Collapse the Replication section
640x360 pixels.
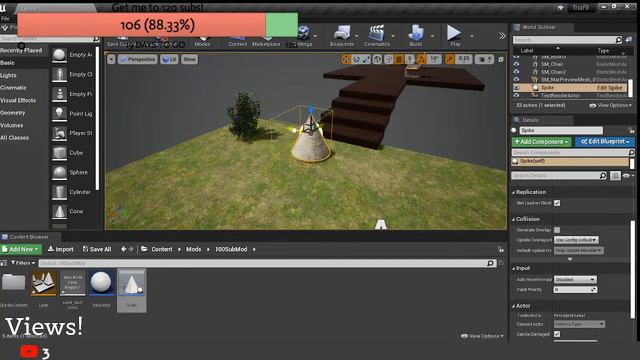tap(513, 192)
